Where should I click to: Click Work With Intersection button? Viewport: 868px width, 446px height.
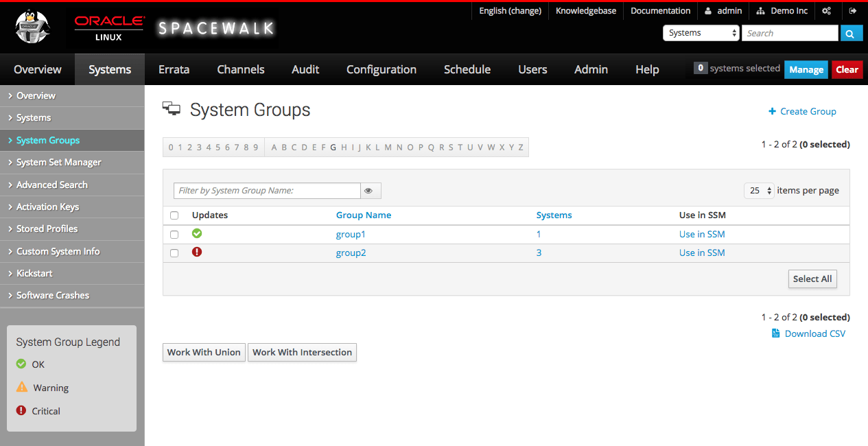(x=302, y=352)
